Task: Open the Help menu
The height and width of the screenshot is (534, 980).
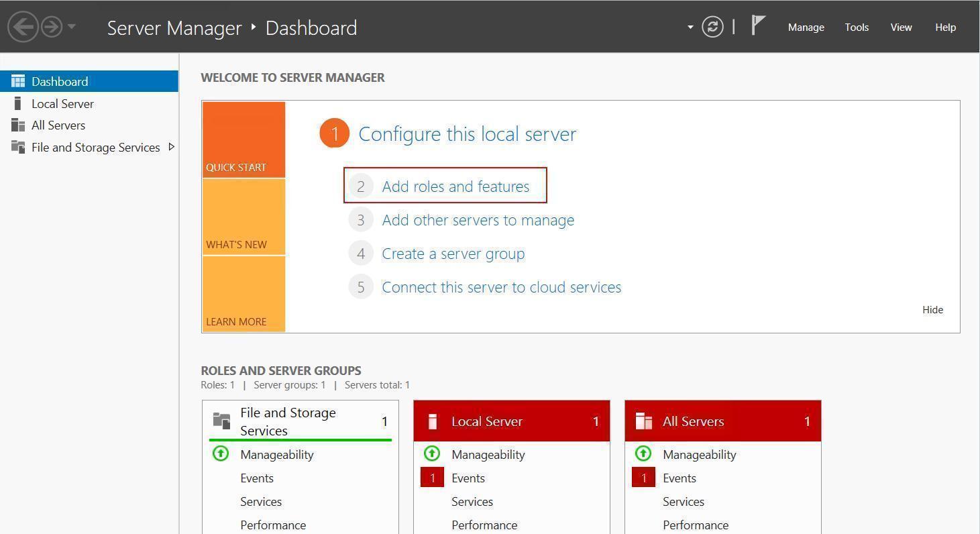Action: point(945,28)
